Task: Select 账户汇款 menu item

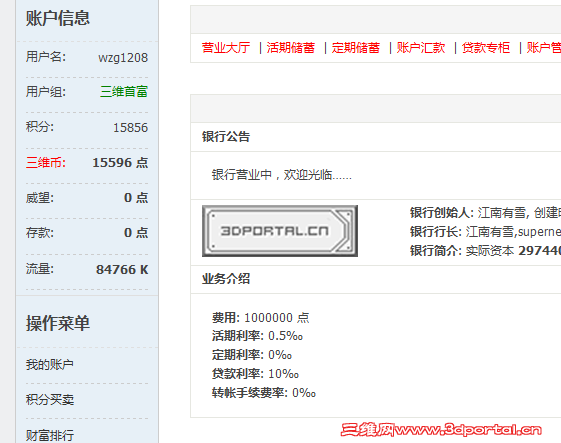Action: click(x=421, y=48)
